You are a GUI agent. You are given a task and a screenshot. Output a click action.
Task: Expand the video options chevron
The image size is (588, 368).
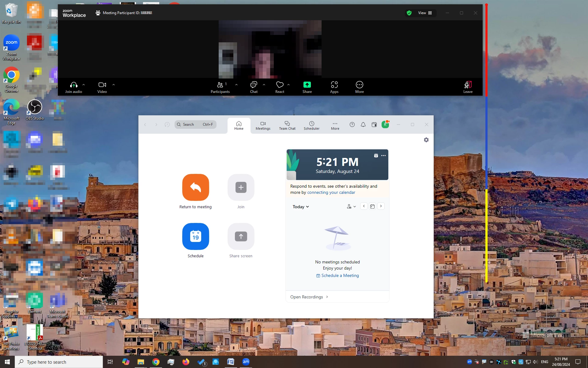pyautogui.click(x=114, y=85)
